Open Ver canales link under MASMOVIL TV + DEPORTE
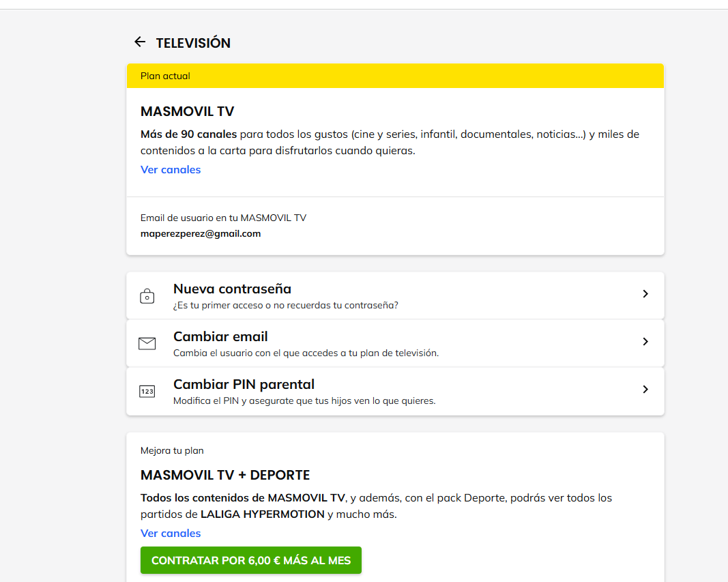Screen dimensions: 728x582 [x=171, y=534]
